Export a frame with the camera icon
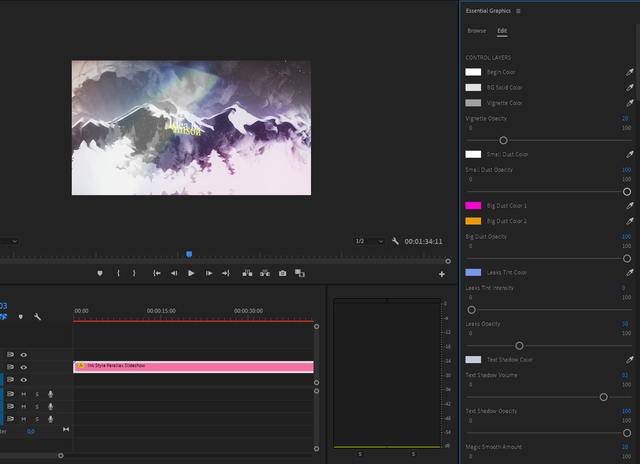640x464 pixels. pyautogui.click(x=282, y=273)
